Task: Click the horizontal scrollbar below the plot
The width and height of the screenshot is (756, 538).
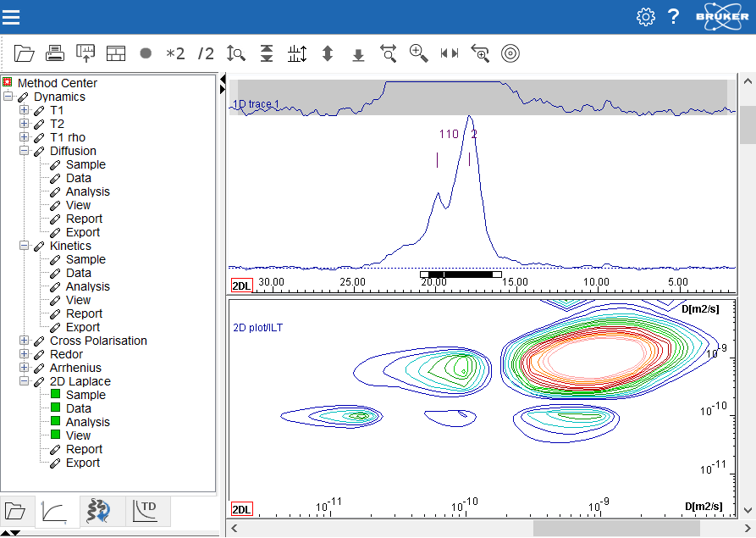Action: [x=615, y=528]
